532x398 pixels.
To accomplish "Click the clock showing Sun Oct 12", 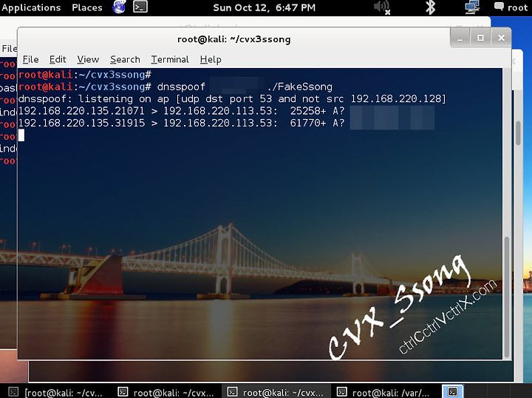I will pyautogui.click(x=264, y=7).
